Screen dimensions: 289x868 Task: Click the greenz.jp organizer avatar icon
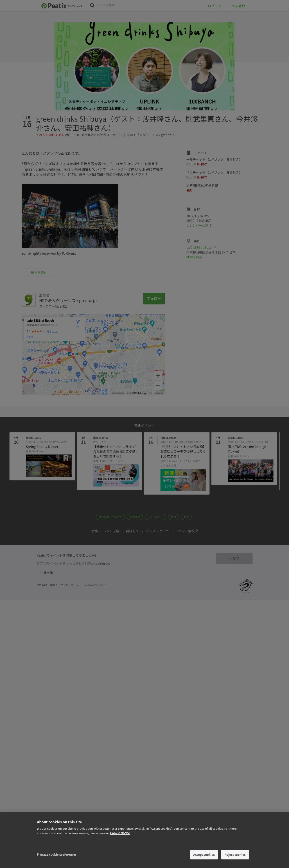[x=29, y=299]
